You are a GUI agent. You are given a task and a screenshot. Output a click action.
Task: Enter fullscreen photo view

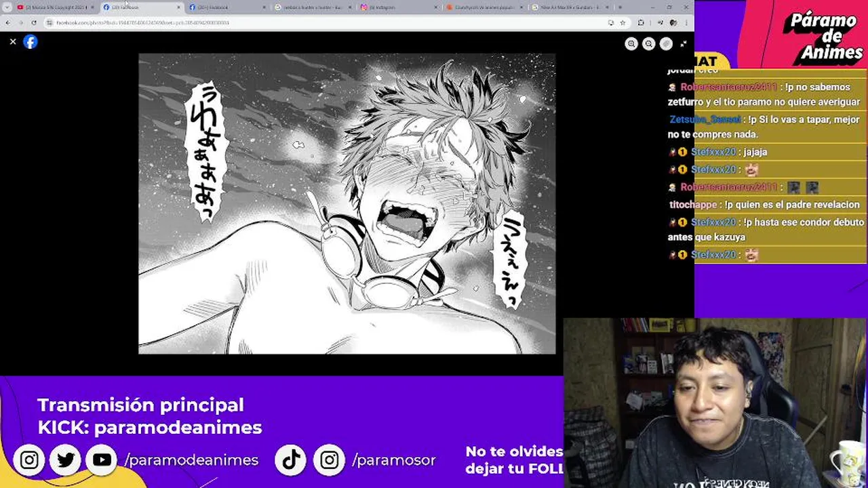coord(684,43)
